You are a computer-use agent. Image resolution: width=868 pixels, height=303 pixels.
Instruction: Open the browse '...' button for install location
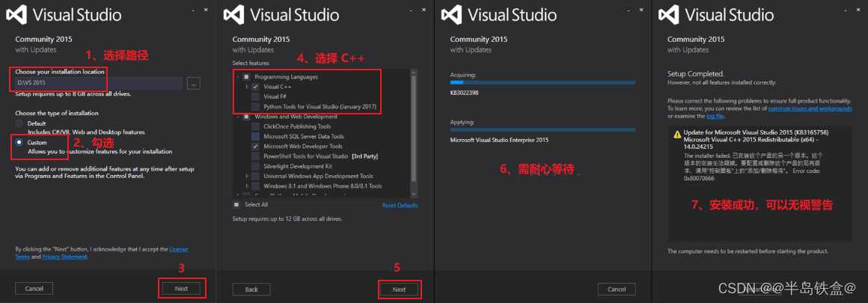click(x=194, y=83)
